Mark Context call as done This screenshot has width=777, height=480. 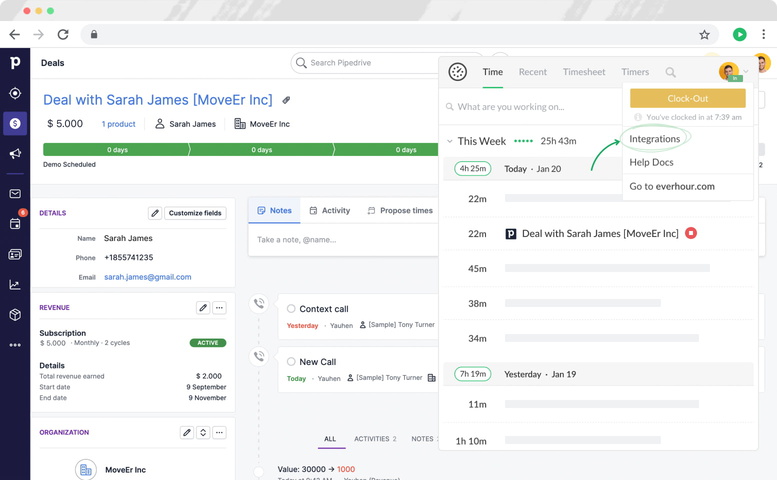(x=291, y=309)
